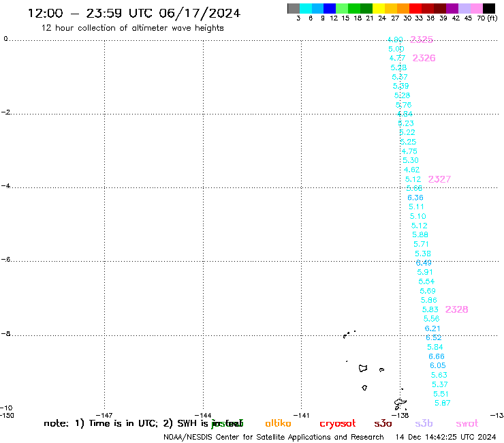Click the dark blue 12 ft legend swatch

coord(330,8)
